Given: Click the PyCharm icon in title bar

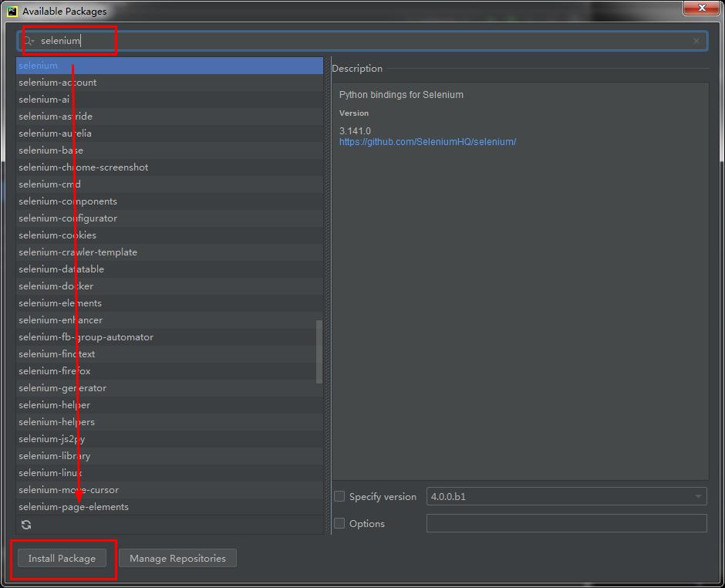Looking at the screenshot, I should 12,11.
